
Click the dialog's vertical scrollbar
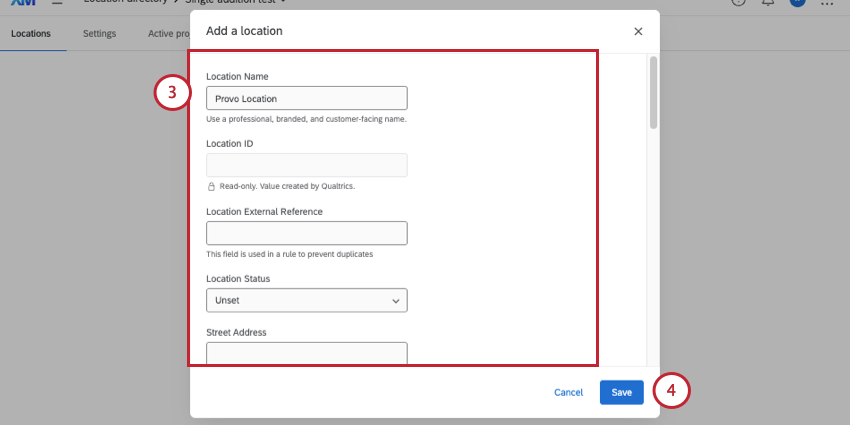653,92
